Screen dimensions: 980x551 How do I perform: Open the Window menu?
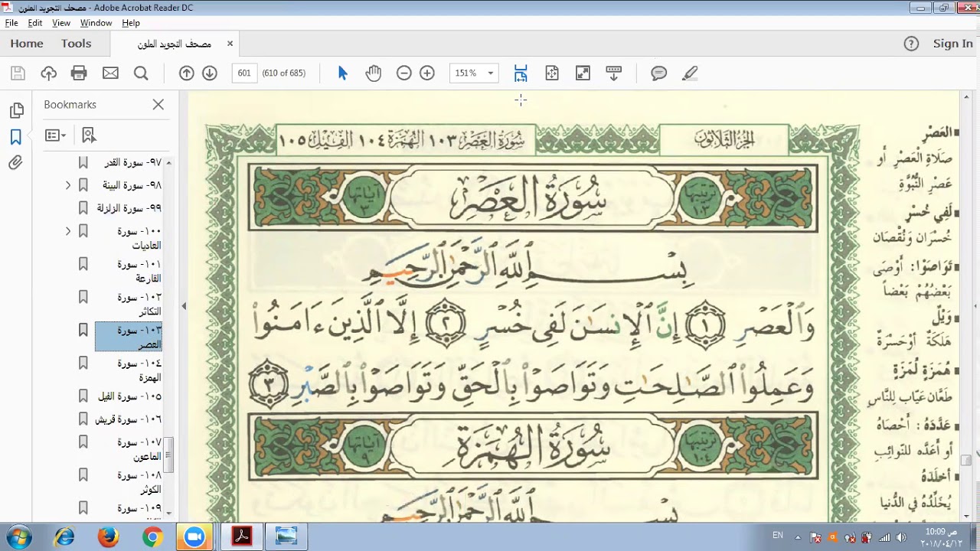pos(96,23)
